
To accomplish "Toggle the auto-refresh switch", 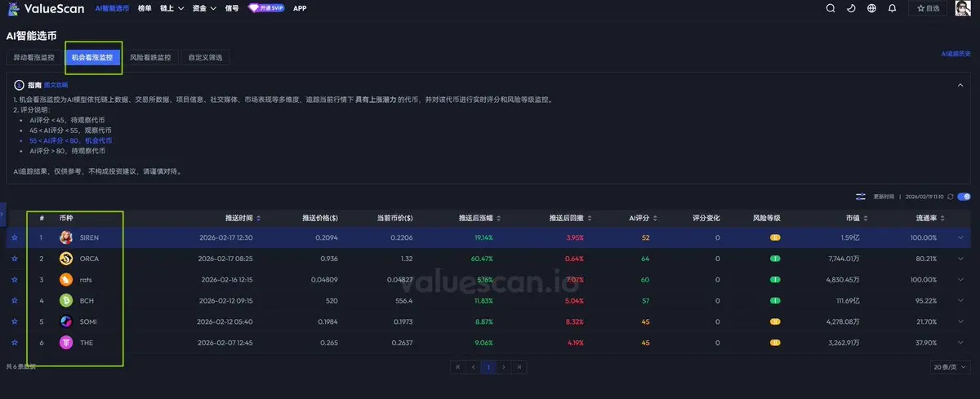I will click(964, 197).
